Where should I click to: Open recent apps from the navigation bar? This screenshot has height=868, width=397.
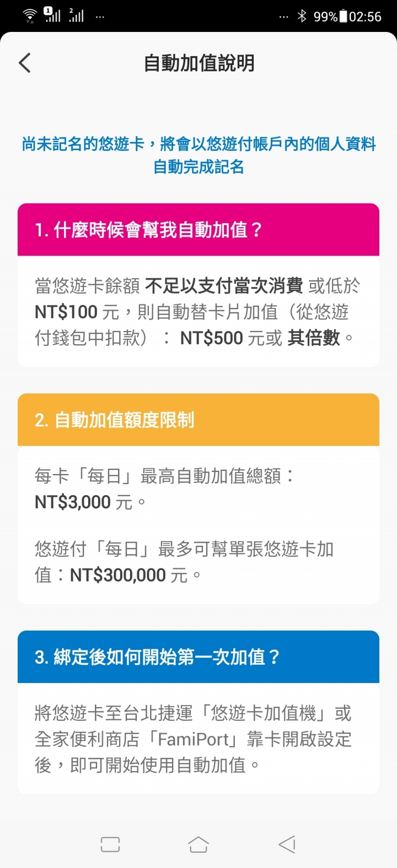click(x=110, y=844)
